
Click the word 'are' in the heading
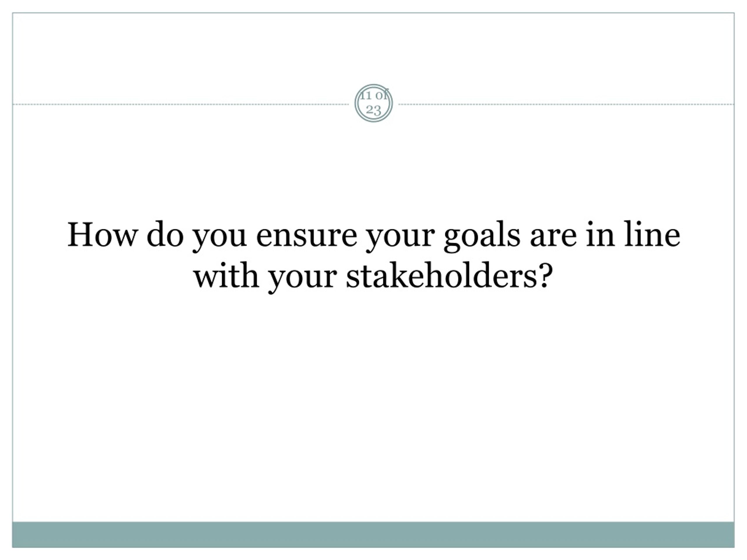(553, 237)
